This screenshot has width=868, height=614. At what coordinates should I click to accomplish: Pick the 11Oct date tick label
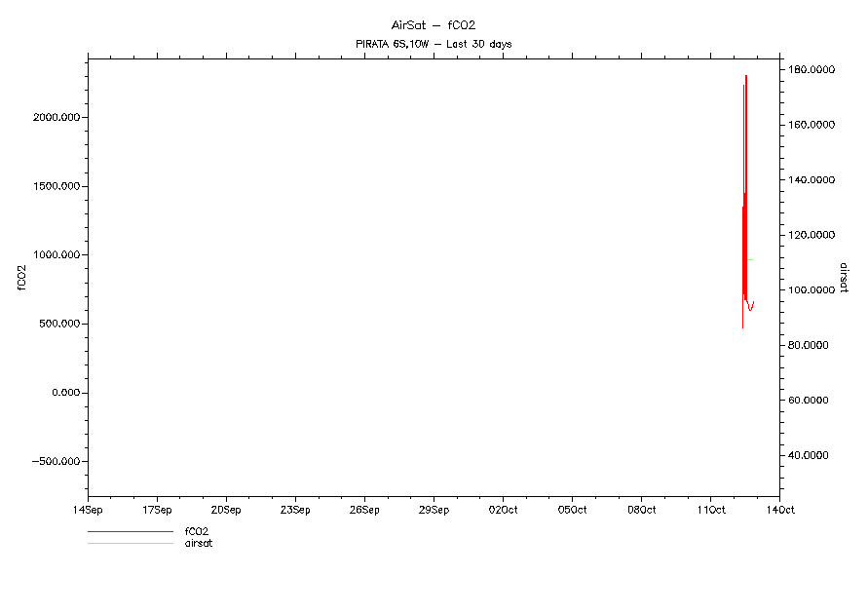point(710,510)
